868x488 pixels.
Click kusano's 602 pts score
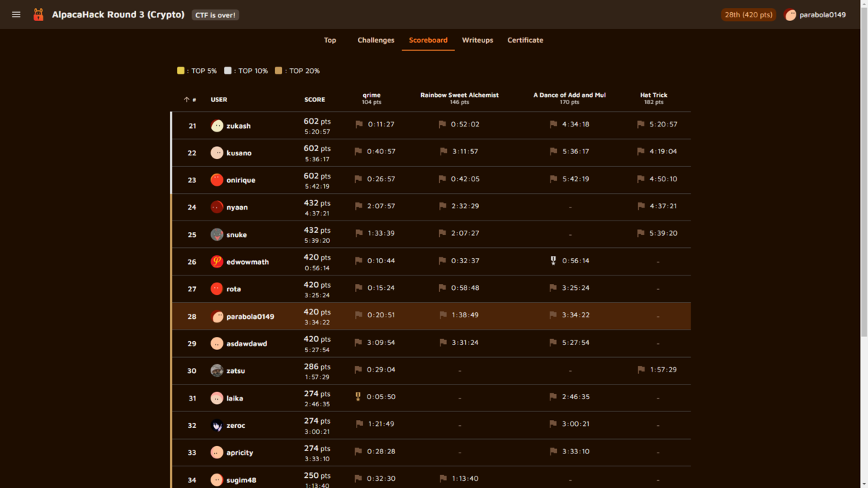coord(317,148)
